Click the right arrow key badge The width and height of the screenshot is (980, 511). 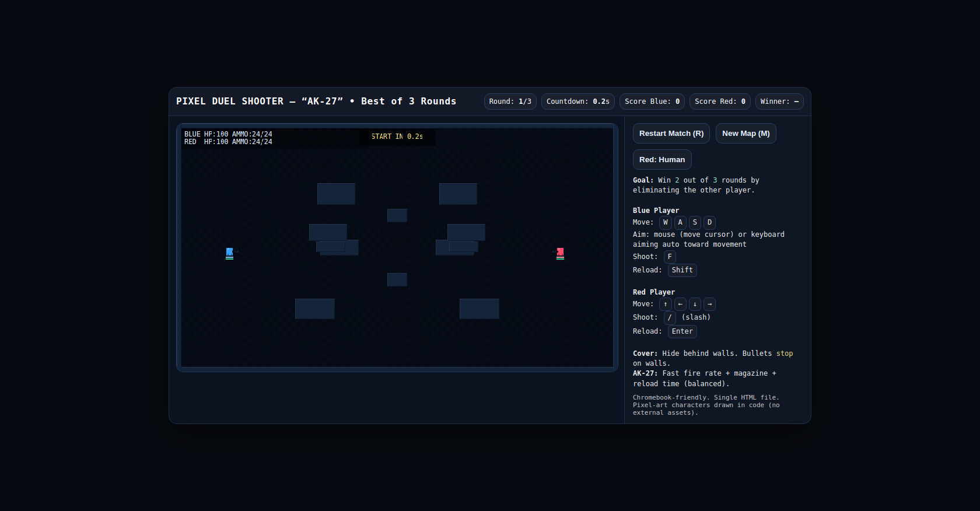coord(709,304)
